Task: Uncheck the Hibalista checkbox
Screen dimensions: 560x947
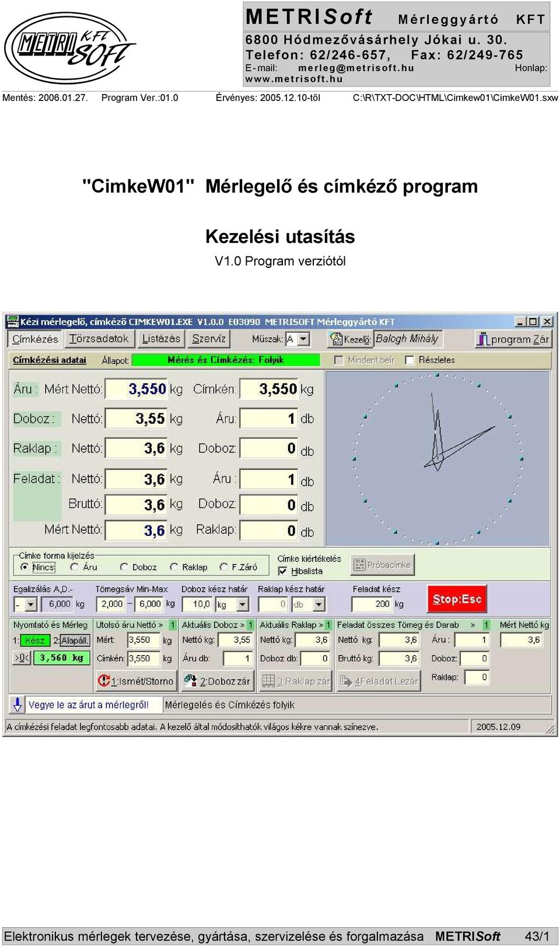Action: pyautogui.click(x=282, y=571)
